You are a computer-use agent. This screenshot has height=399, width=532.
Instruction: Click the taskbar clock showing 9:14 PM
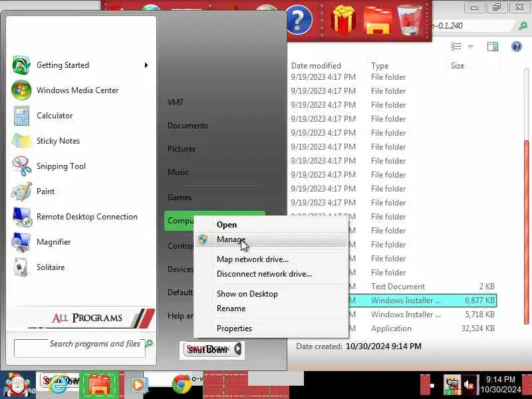[501, 384]
